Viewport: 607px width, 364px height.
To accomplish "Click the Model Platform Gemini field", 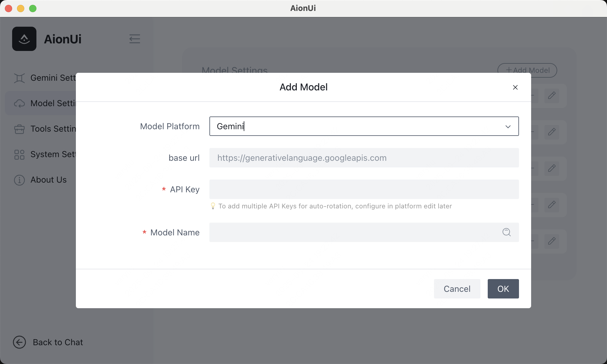I will point(364,126).
